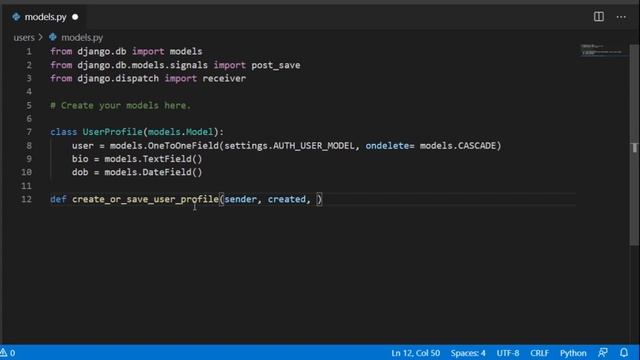640x360 pixels.
Task: Click the bio variable on line 9
Action: [80, 159]
